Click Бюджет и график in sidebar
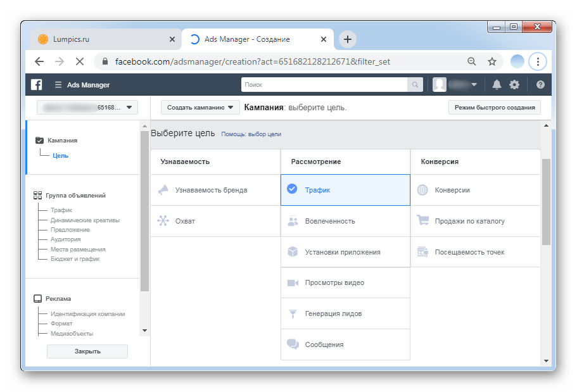577x392 pixels. 75,259
